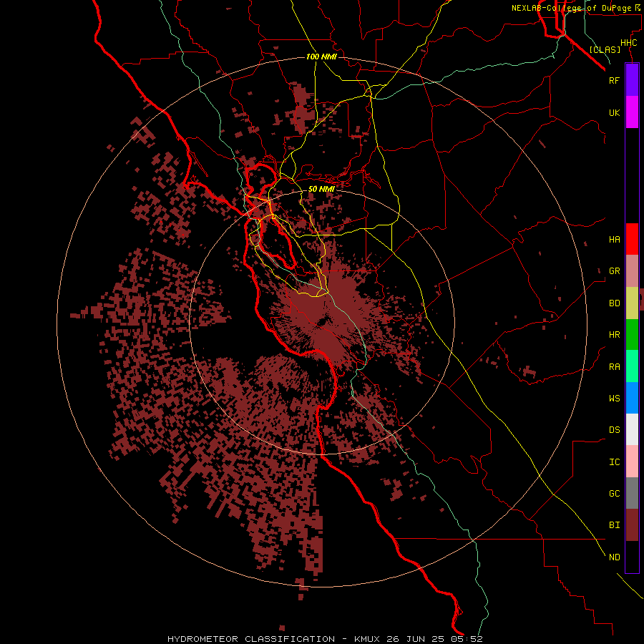The width and height of the screenshot is (644, 644).
Task: Click the WS legend label
Action: click(x=614, y=398)
